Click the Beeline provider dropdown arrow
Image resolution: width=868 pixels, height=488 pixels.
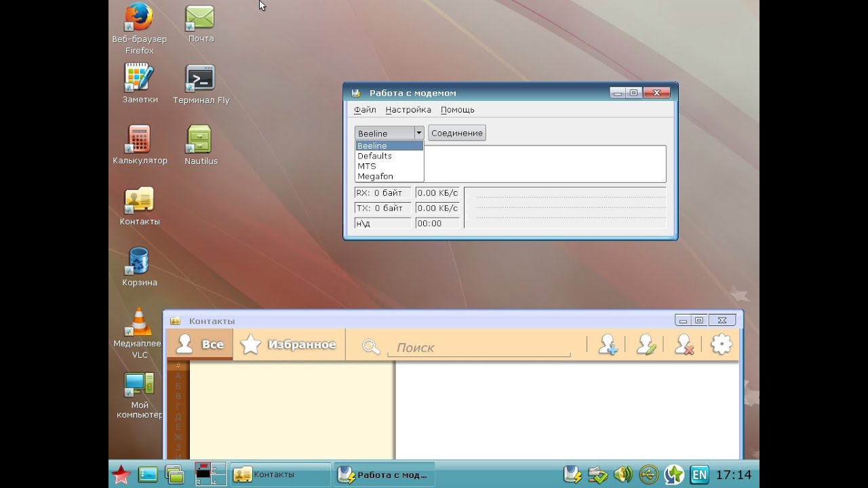[x=419, y=133]
